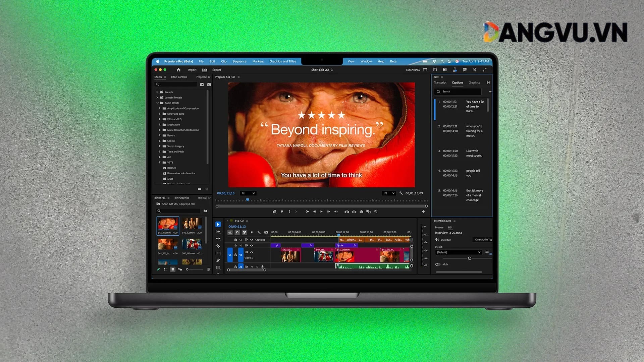
Task: Click the timeline caption track options CC icon
Action: tap(266, 232)
